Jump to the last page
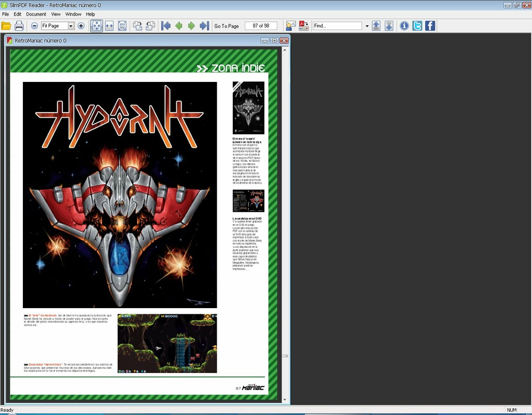The image size is (532, 415). (204, 26)
